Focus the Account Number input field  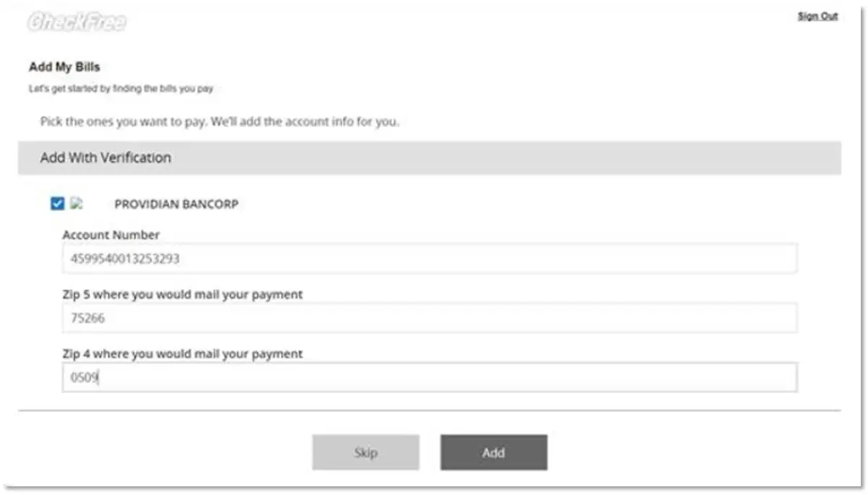[x=430, y=258]
